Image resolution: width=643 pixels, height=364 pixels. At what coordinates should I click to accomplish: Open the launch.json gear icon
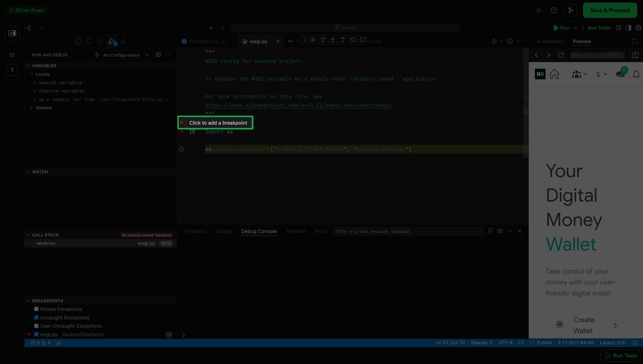[158, 55]
